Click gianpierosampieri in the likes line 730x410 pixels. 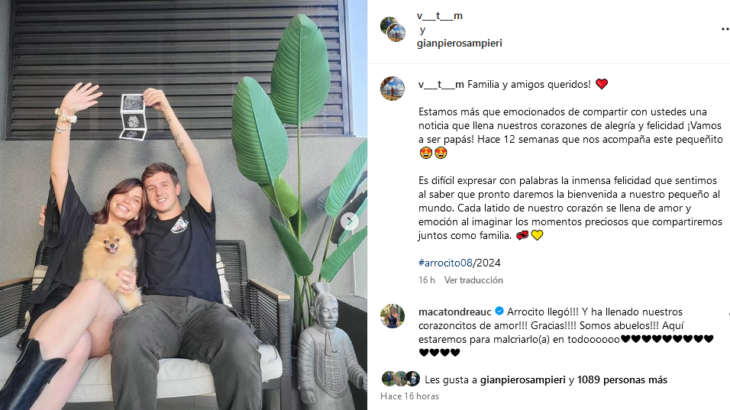(522, 380)
